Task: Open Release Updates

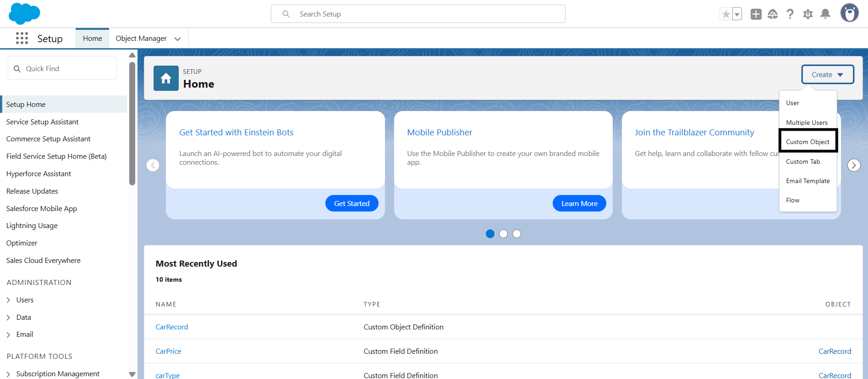Action: (x=32, y=191)
